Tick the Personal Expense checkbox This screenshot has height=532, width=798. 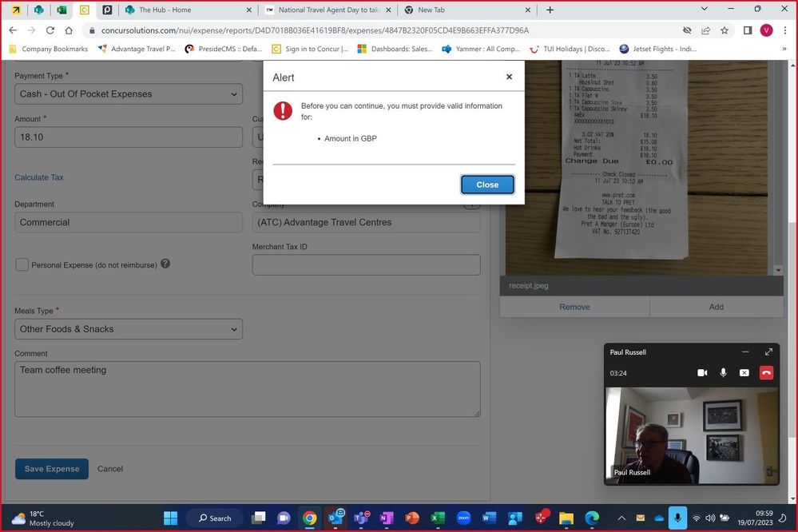(x=22, y=264)
